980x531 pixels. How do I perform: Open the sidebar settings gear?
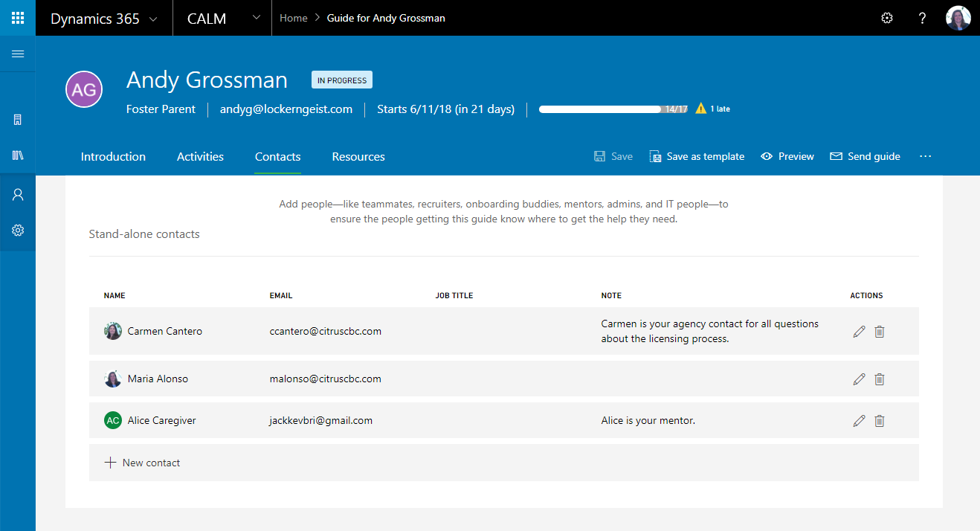click(18, 231)
